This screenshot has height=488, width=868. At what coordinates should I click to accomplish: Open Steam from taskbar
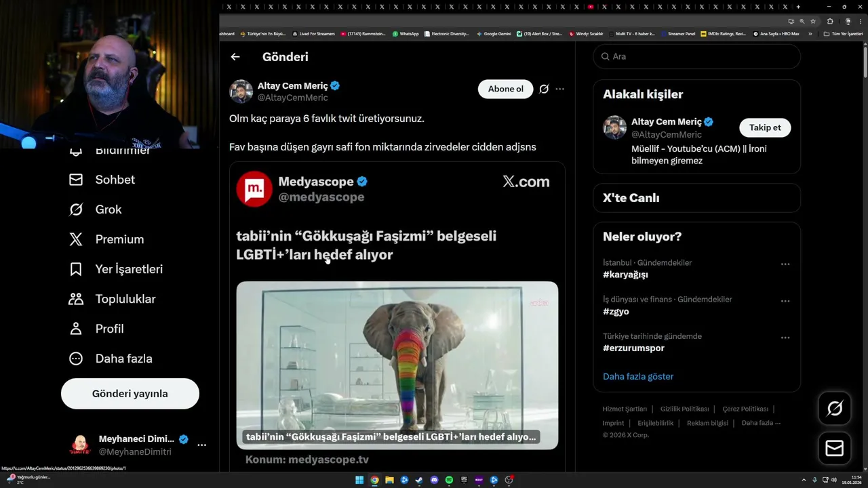[x=419, y=480]
